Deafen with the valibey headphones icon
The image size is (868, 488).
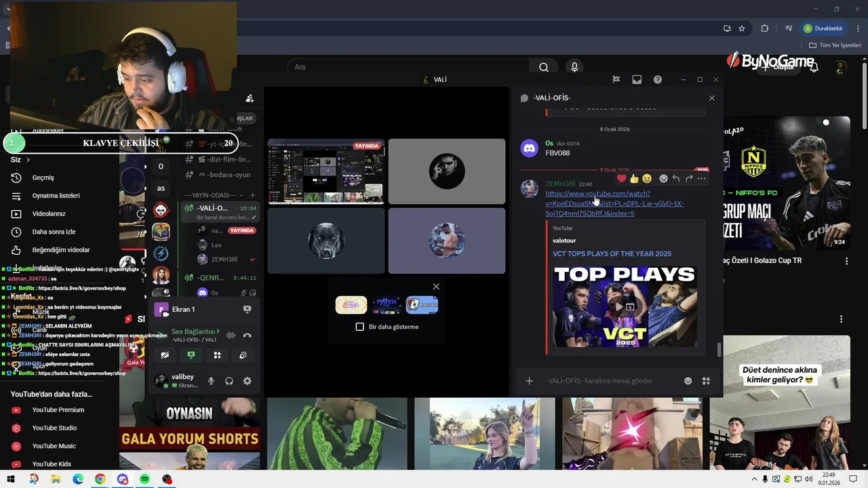pyautogui.click(x=229, y=381)
